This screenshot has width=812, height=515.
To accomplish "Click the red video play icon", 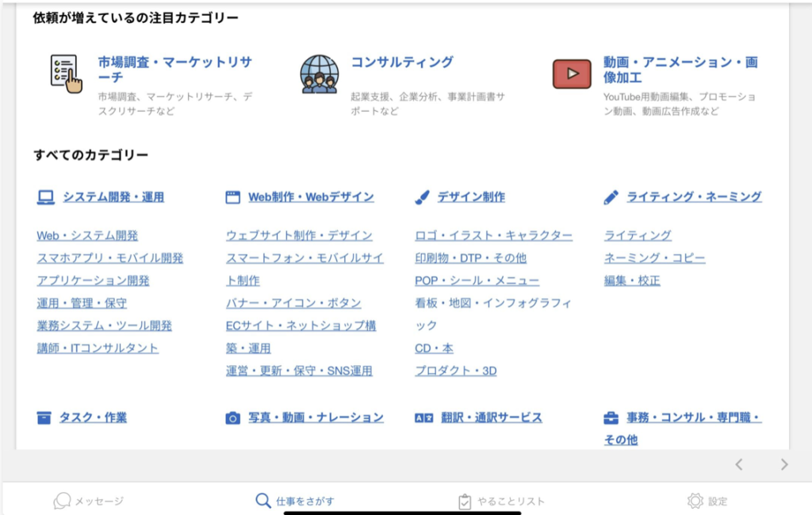I will 572,74.
